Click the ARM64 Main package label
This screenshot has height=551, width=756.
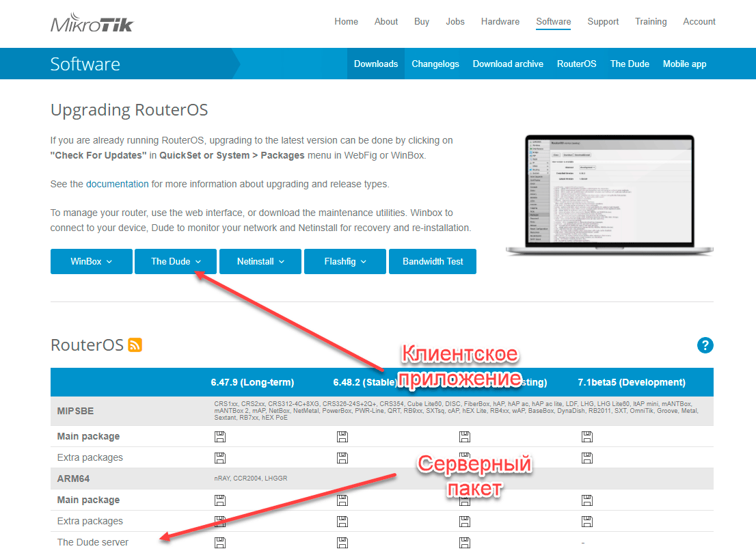click(x=88, y=500)
